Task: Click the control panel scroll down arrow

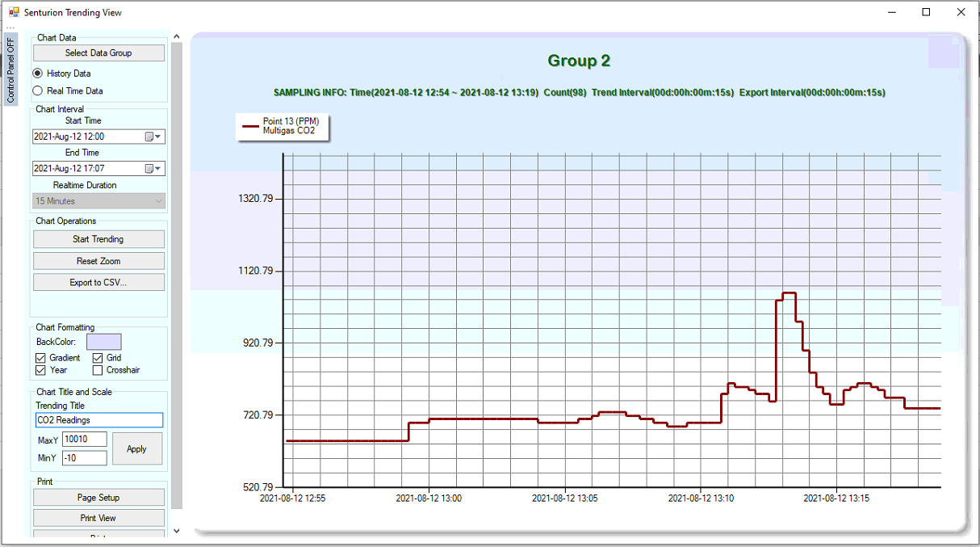Action: pos(177,531)
